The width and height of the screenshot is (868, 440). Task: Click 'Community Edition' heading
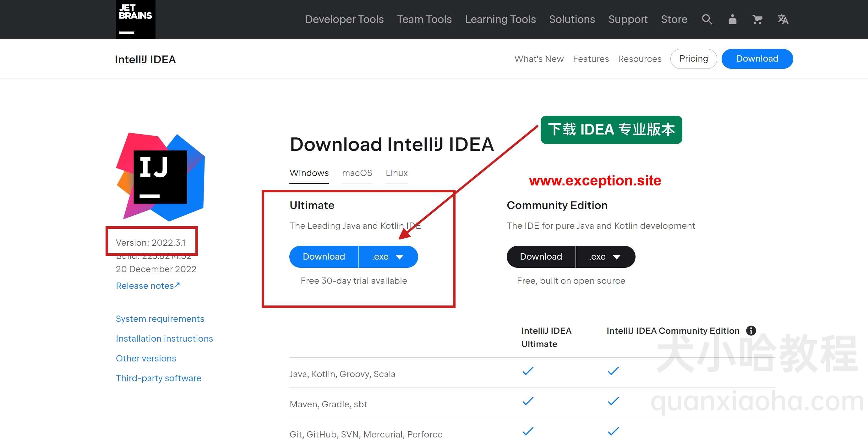tap(557, 205)
